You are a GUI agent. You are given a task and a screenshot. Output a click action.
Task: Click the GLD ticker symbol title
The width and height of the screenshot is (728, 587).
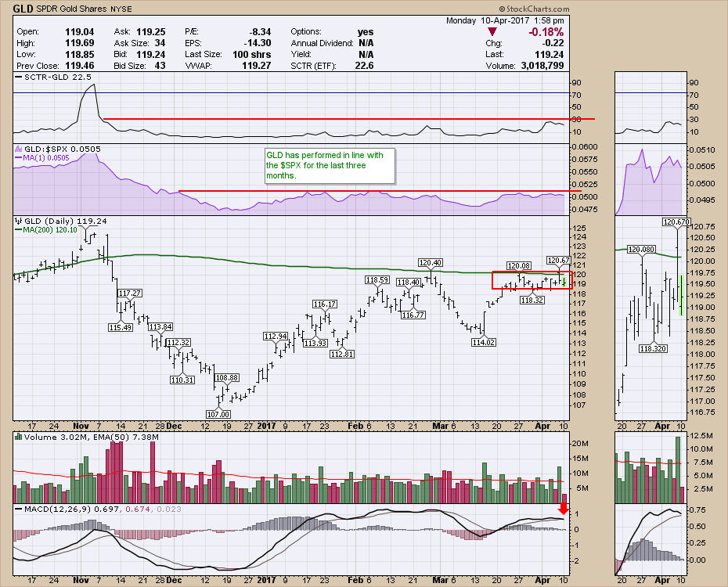click(x=23, y=9)
